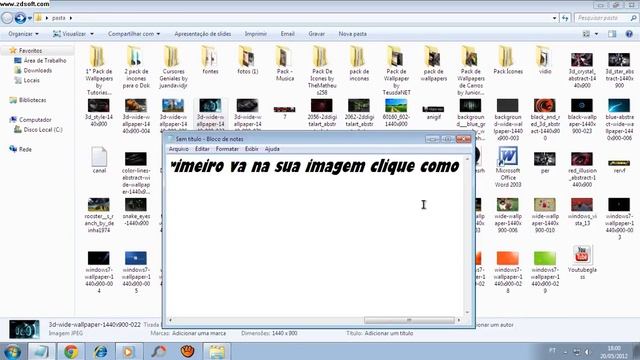Image resolution: width=640 pixels, height=360 pixels.
Task: Select the image file named '7'
Action: [x=284, y=109]
